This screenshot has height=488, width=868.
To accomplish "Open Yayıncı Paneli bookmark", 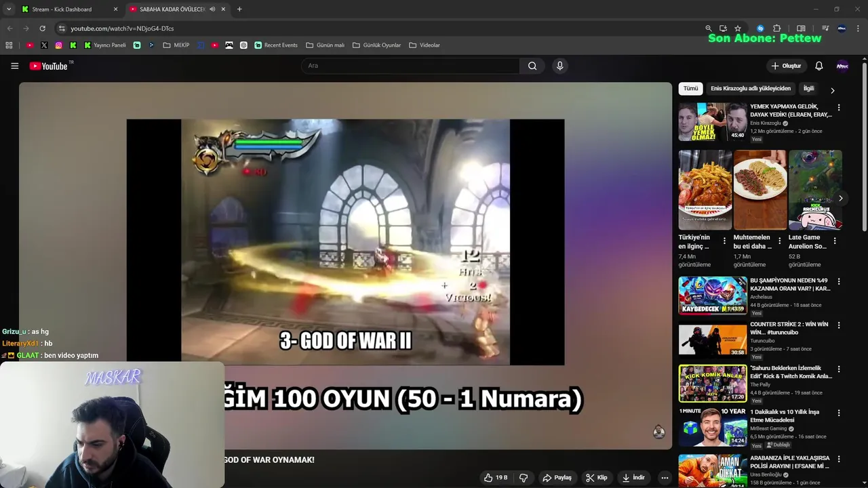I will (105, 45).
